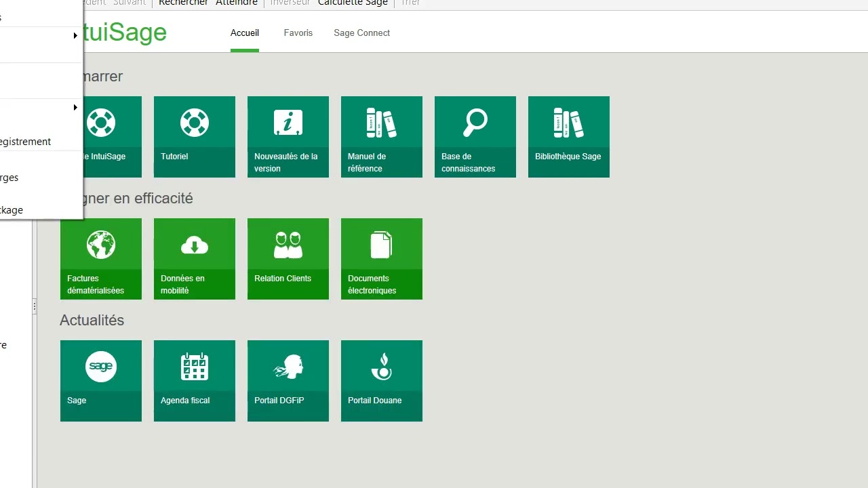Image resolution: width=868 pixels, height=488 pixels.
Task: Open the Portail Douane tile
Action: pos(382,381)
